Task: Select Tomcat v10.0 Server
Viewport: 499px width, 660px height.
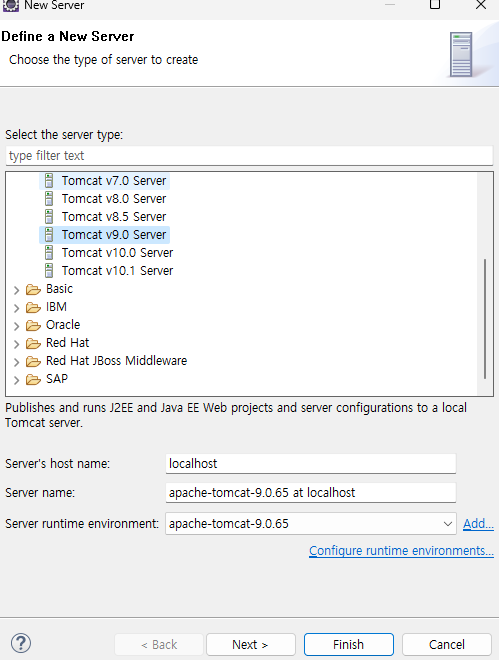Action: point(117,253)
